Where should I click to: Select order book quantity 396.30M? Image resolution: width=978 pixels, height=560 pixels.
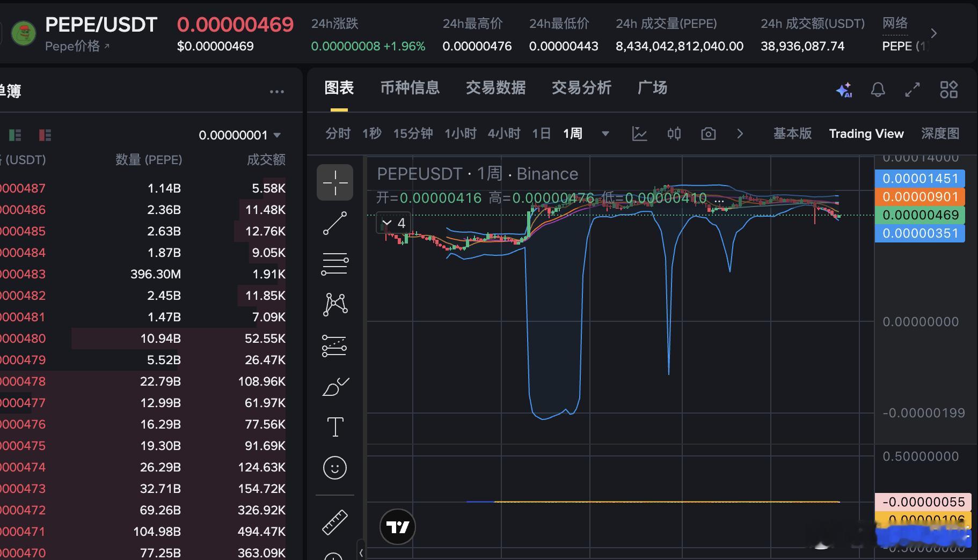tap(156, 274)
